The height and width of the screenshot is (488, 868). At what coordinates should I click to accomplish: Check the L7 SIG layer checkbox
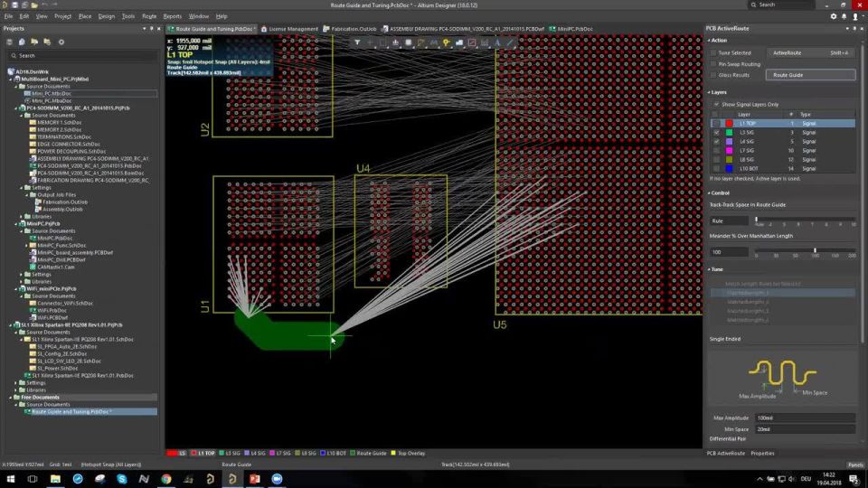point(716,151)
